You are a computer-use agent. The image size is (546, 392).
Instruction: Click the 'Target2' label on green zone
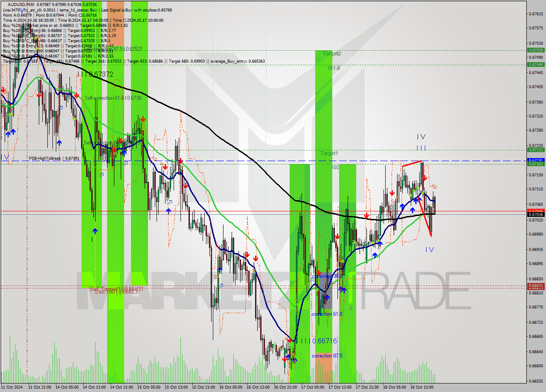(331, 54)
